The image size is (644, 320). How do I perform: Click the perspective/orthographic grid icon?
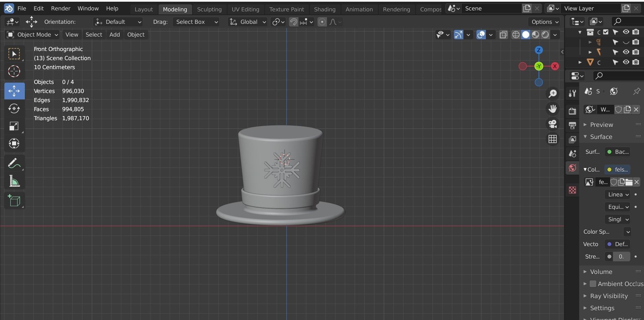pyautogui.click(x=553, y=139)
